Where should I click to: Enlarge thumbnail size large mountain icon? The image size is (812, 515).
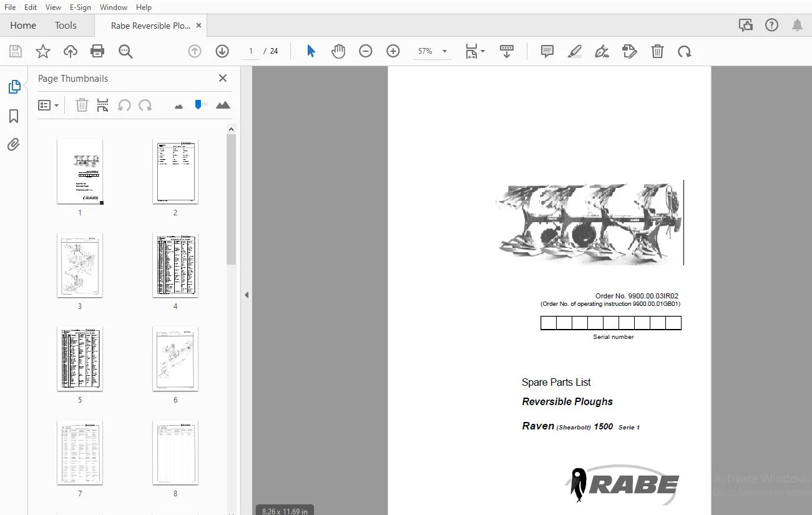(223, 105)
